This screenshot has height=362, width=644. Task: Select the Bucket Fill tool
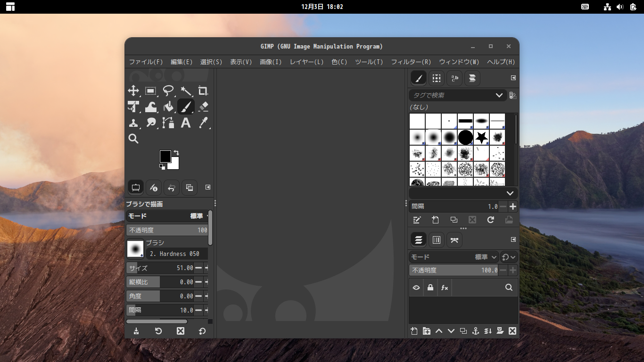(168, 107)
